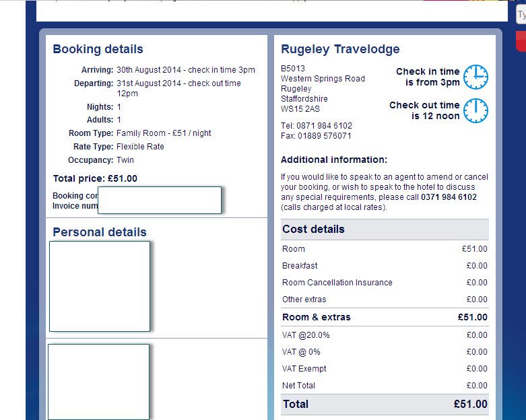
Task: Click the Personal details heading
Action: 100,232
